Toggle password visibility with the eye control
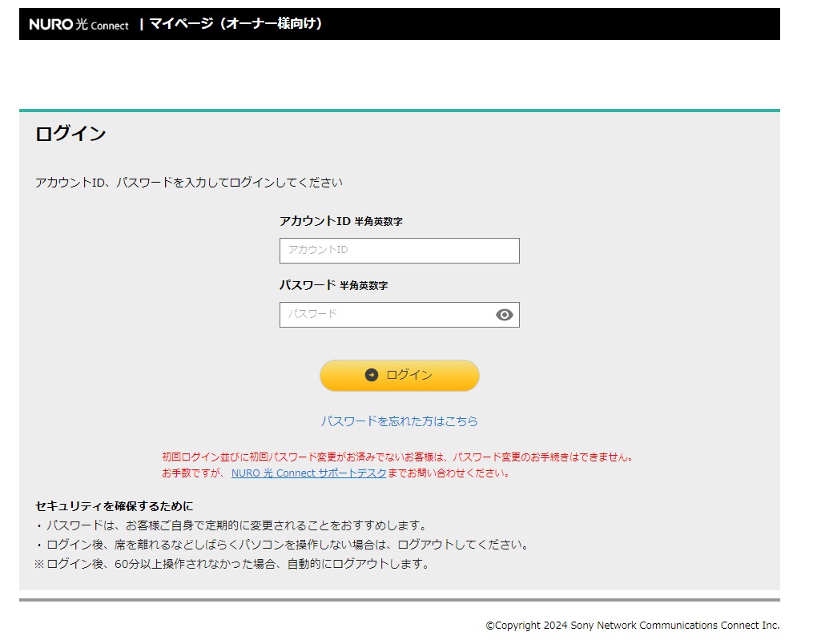Image resolution: width=813 pixels, height=644 pixels. coord(504,314)
